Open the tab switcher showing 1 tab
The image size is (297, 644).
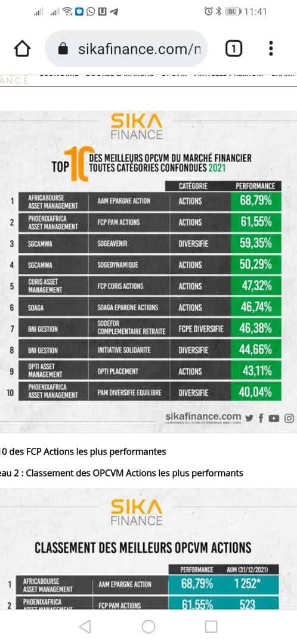tap(234, 49)
